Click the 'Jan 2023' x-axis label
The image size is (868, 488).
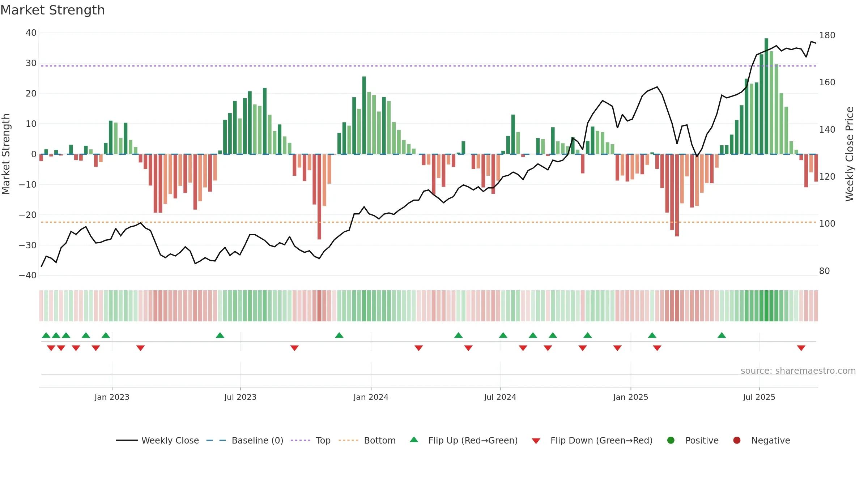112,397
